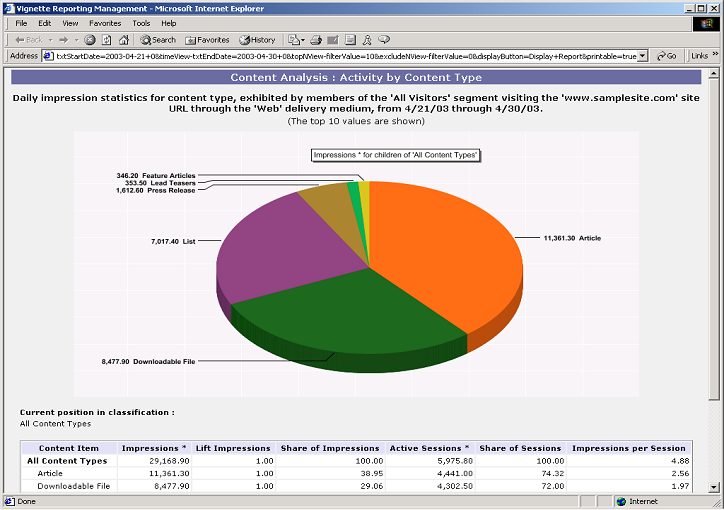This screenshot has height=510, width=724.
Task: Expand the Links chevron overflow
Action: tap(715, 54)
